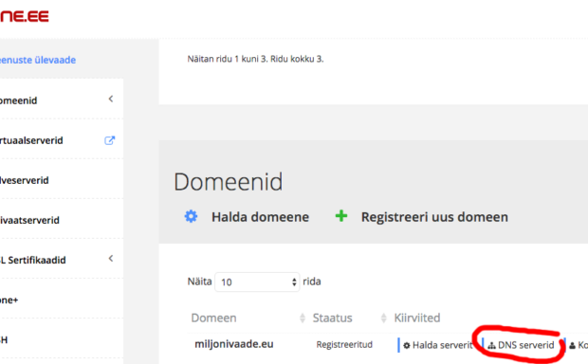Image resolution: width=588 pixels, height=364 pixels.
Task: Open Teenuste ülevaade link in sidebar
Action: [38, 60]
